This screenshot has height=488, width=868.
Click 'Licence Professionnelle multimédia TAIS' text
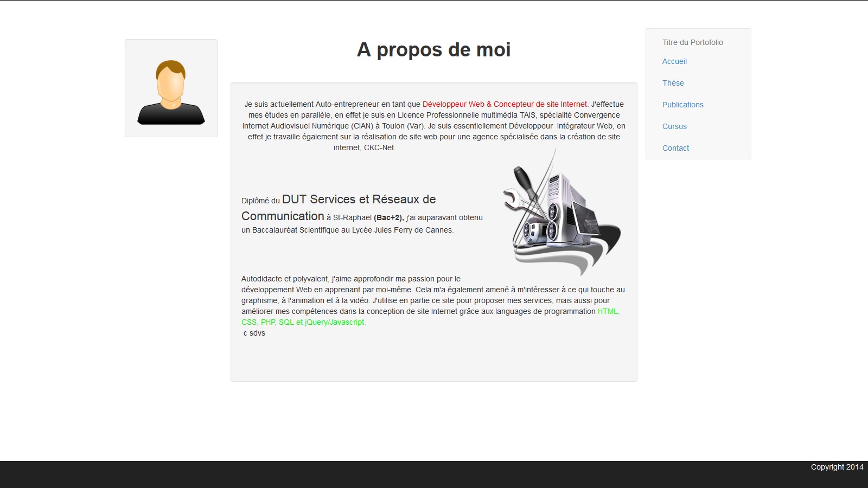click(x=467, y=115)
